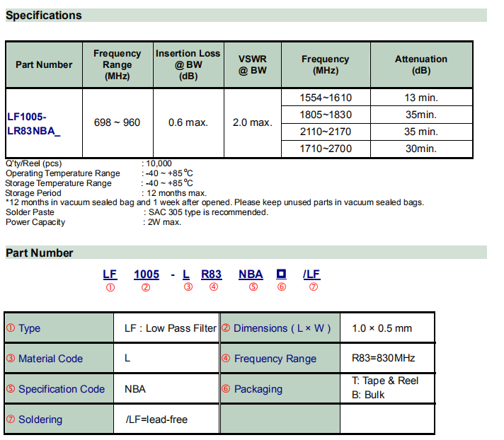Click the underlined '1005' code segment
This screenshot has height=440, width=504.
[147, 274]
